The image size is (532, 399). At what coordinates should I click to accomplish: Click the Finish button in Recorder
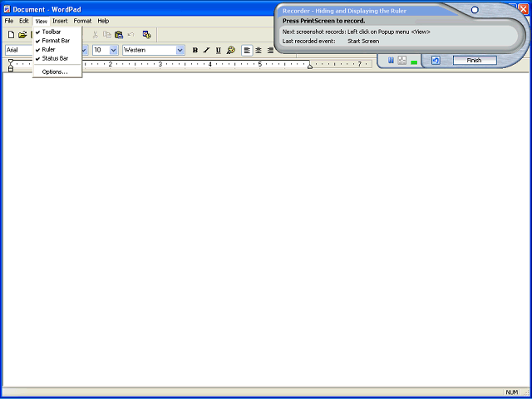coord(475,61)
